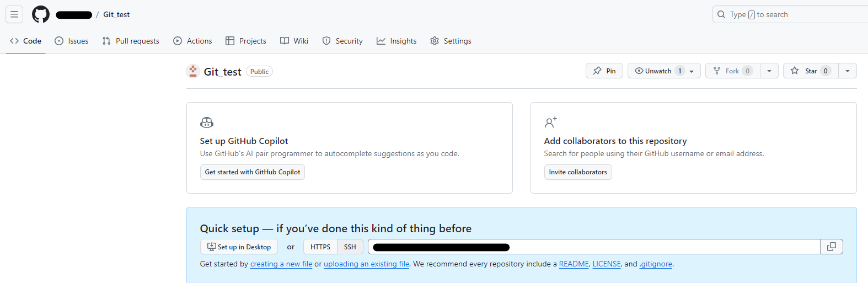Copy the repository URL to clipboard
The image size is (868, 283).
832,247
